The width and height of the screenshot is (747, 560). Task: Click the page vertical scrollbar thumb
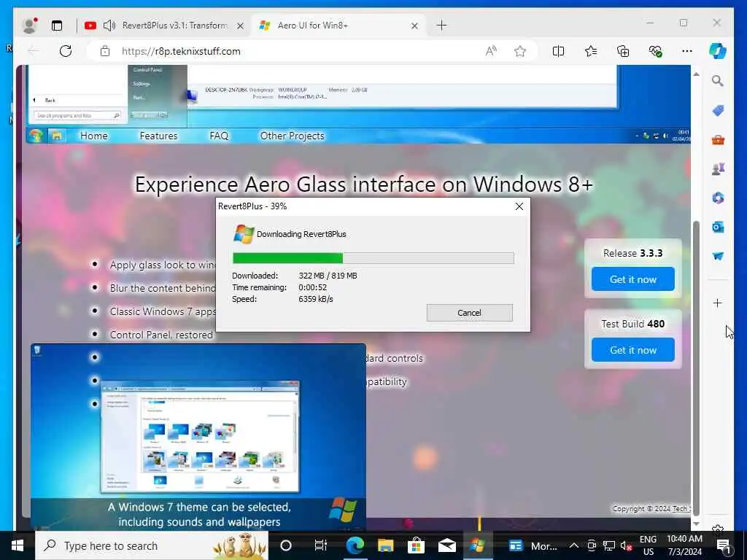(695, 367)
